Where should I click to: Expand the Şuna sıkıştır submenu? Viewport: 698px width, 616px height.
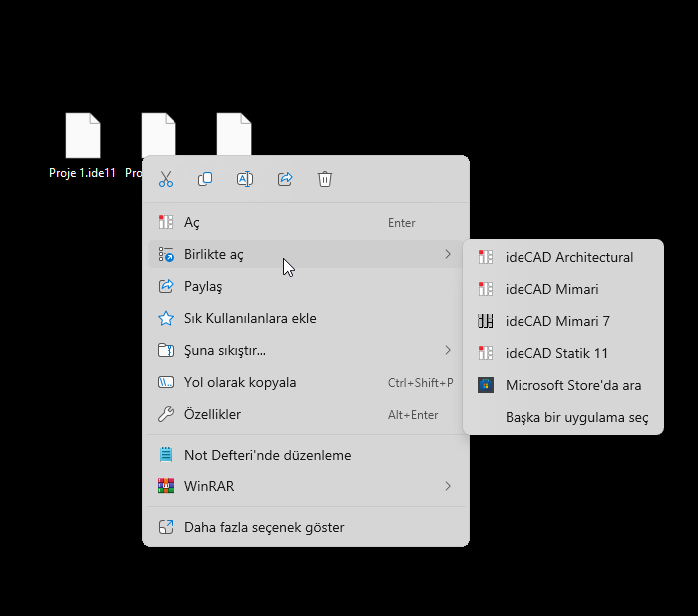(x=305, y=350)
